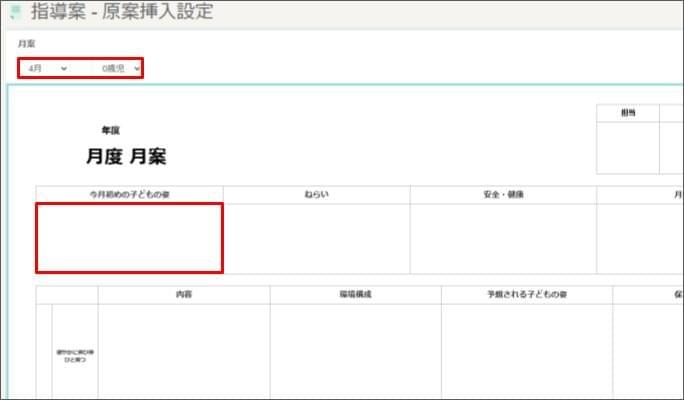Select the 今月初めの子どもの姿 header cell
The image size is (684, 400).
129,194
